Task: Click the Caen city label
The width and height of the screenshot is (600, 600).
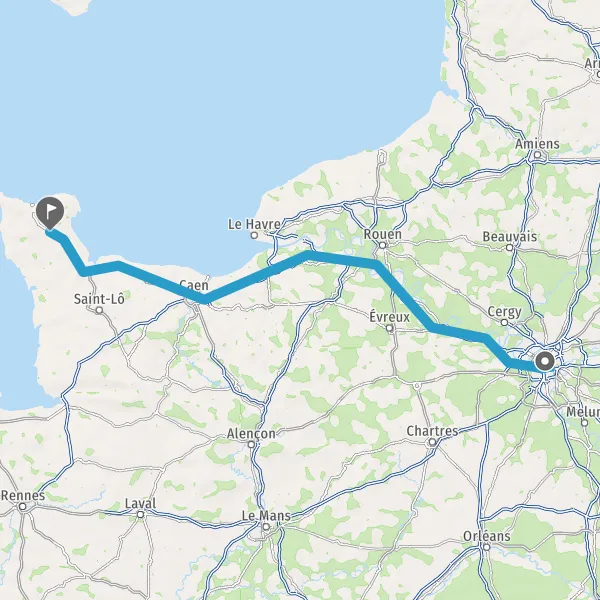Action: [x=194, y=285]
